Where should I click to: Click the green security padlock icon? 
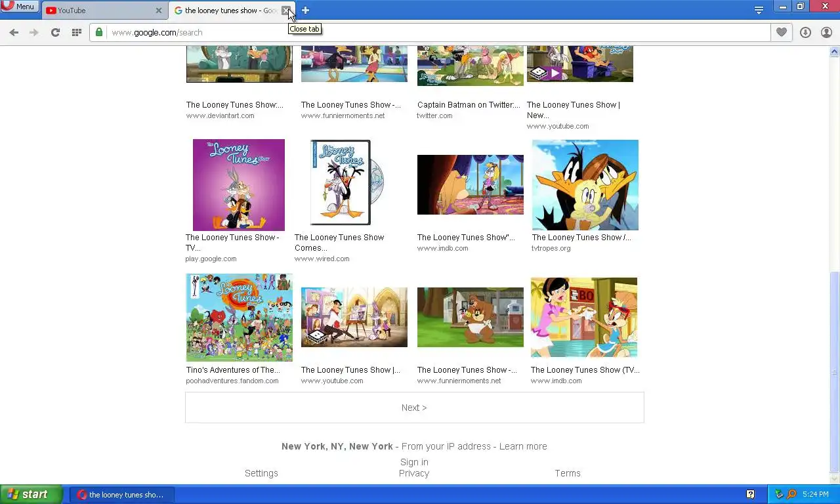tap(99, 32)
